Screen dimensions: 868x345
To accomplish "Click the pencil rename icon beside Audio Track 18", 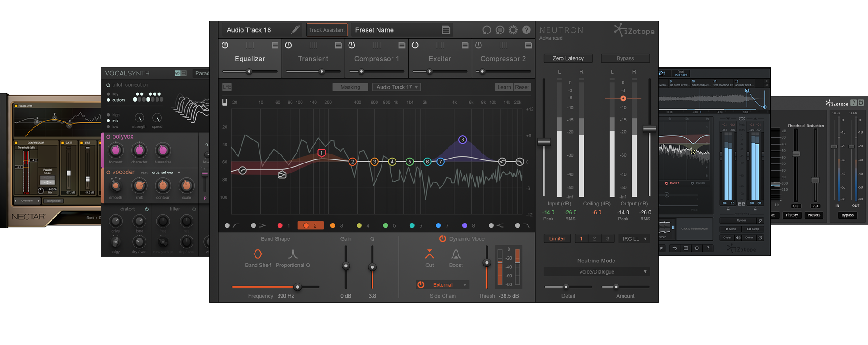I will coord(295,30).
